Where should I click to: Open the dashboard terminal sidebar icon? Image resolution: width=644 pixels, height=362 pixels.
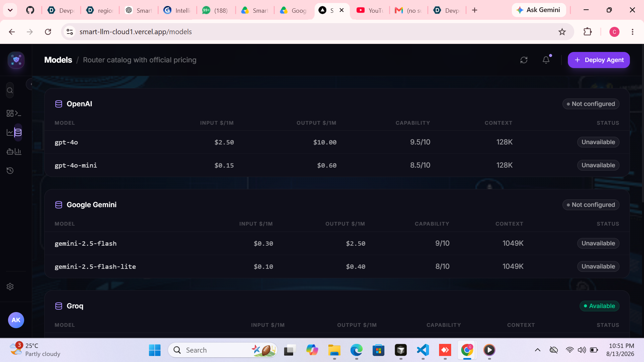[14, 113]
